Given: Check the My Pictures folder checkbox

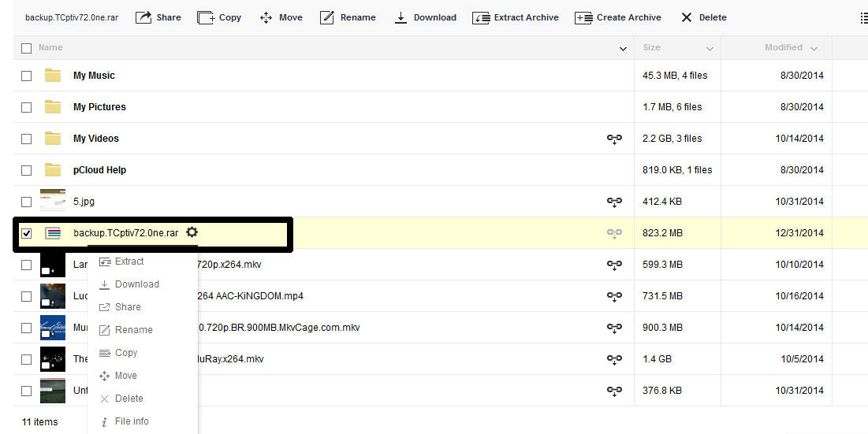Looking at the screenshot, I should [x=27, y=107].
